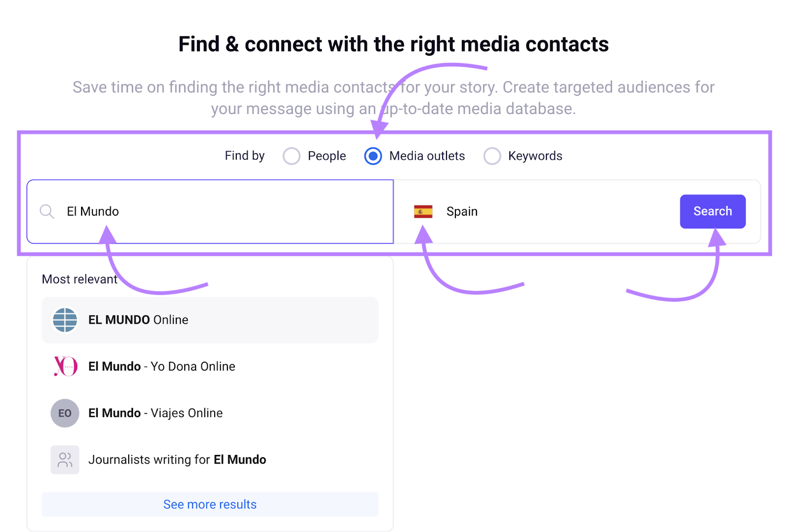This screenshot has width=786, height=532.
Task: Select the People radio button
Action: (x=291, y=156)
